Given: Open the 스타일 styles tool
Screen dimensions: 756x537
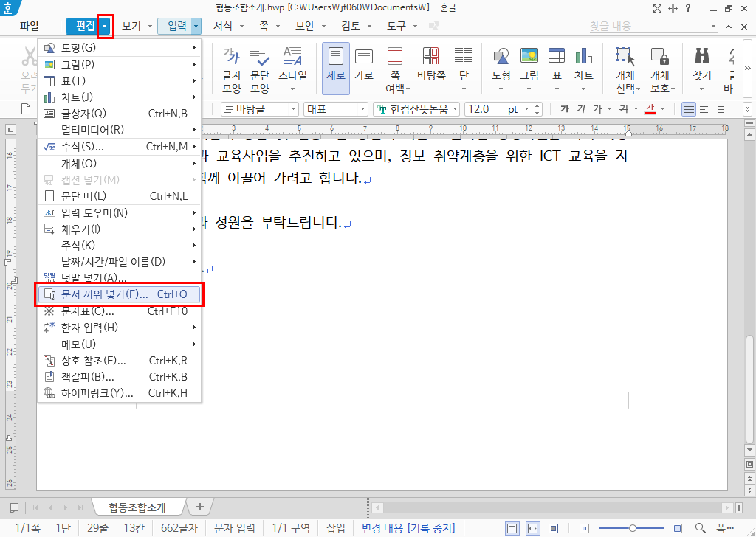Looking at the screenshot, I should click(292, 69).
